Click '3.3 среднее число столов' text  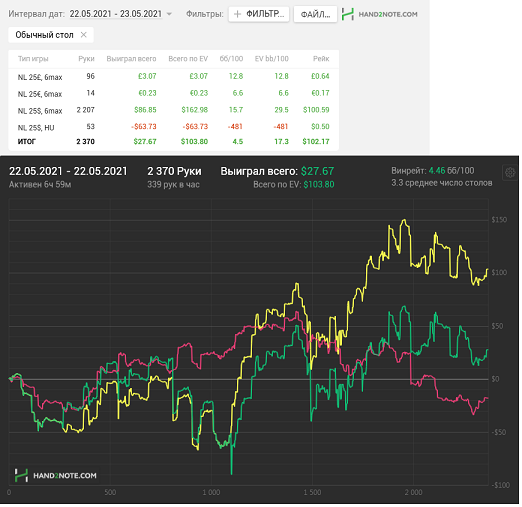coord(442,183)
